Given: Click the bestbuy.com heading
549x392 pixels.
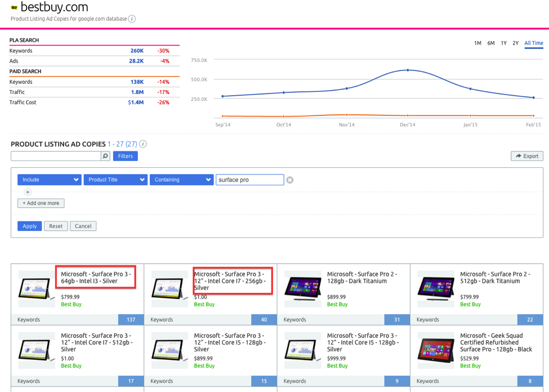Looking at the screenshot, I should (x=54, y=7).
